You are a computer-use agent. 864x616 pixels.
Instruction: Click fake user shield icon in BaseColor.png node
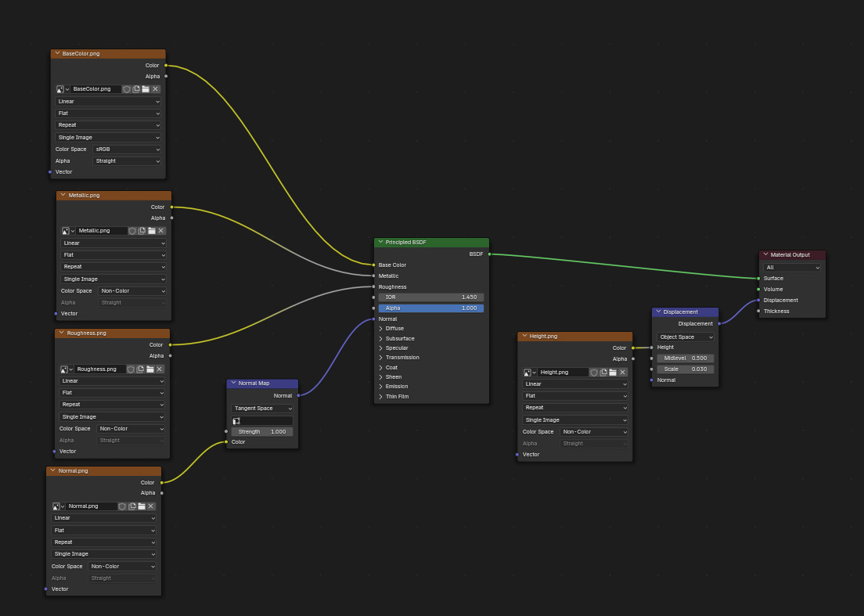pos(127,89)
